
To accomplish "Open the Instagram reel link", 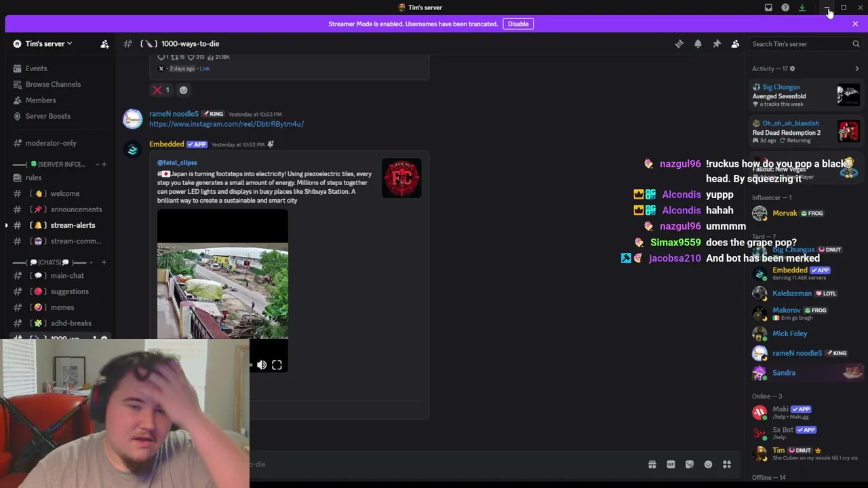I will coord(226,124).
